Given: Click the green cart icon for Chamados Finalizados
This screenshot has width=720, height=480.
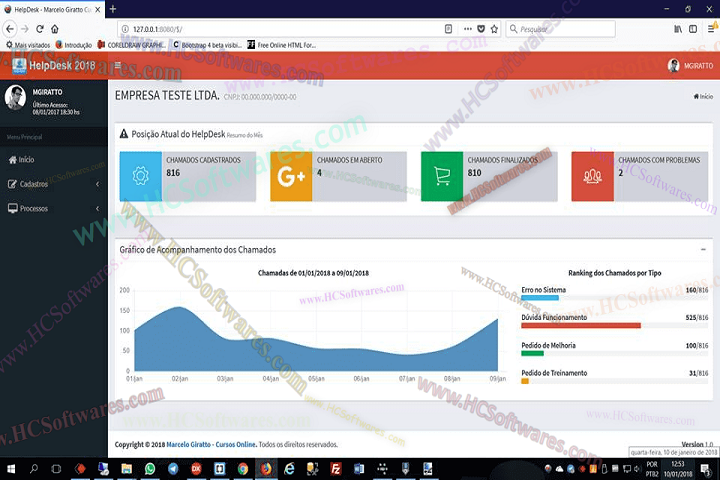Looking at the screenshot, I should pyautogui.click(x=442, y=176).
